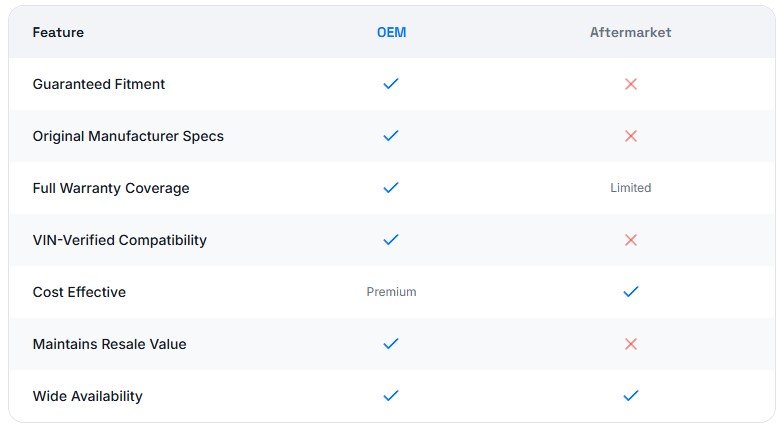The image size is (781, 433).
Task: Select the Guaranteed Fitment row label
Action: [x=99, y=84]
